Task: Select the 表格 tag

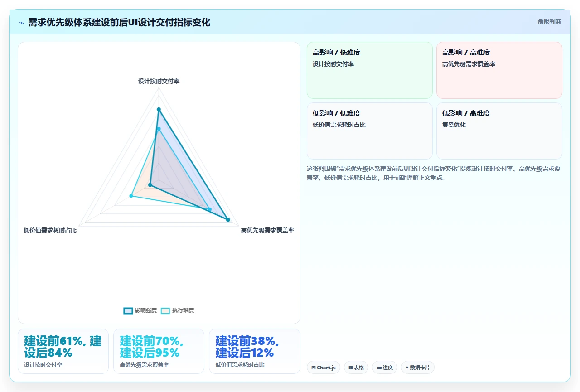Action: (356, 368)
